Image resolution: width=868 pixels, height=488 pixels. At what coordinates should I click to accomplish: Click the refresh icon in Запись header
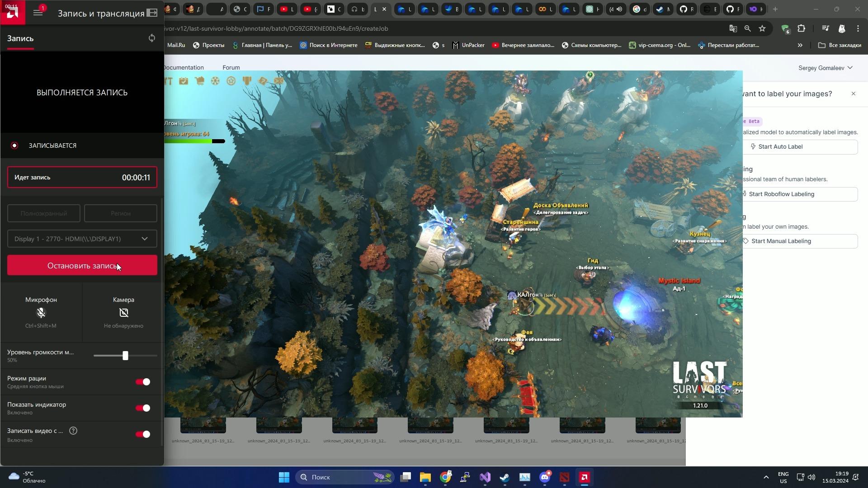(x=152, y=38)
